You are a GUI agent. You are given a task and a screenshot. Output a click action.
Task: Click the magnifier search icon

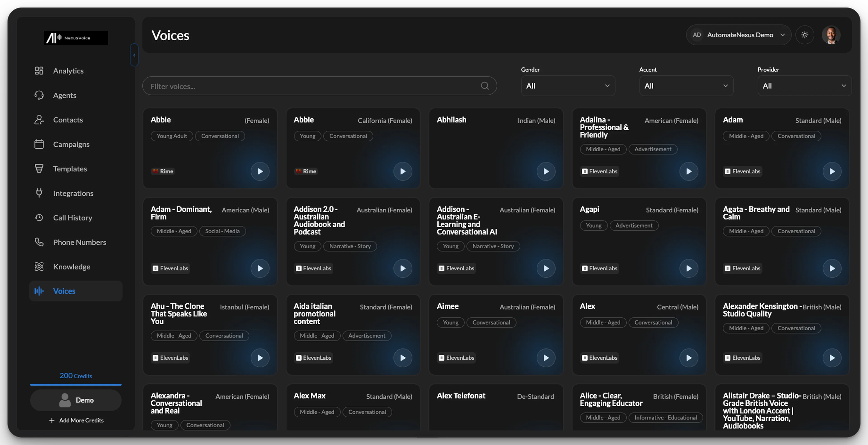coord(485,86)
